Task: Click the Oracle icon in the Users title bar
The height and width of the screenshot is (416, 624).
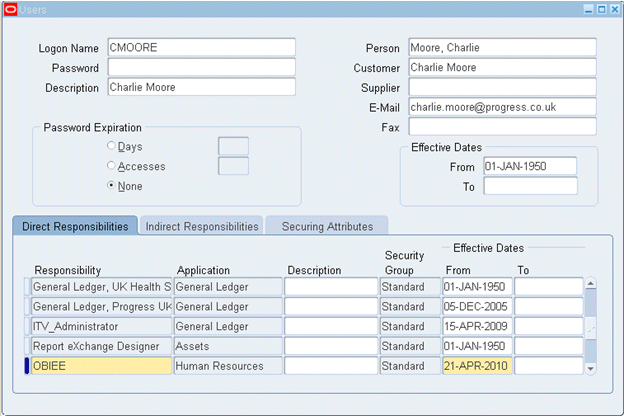Action: [x=10, y=9]
